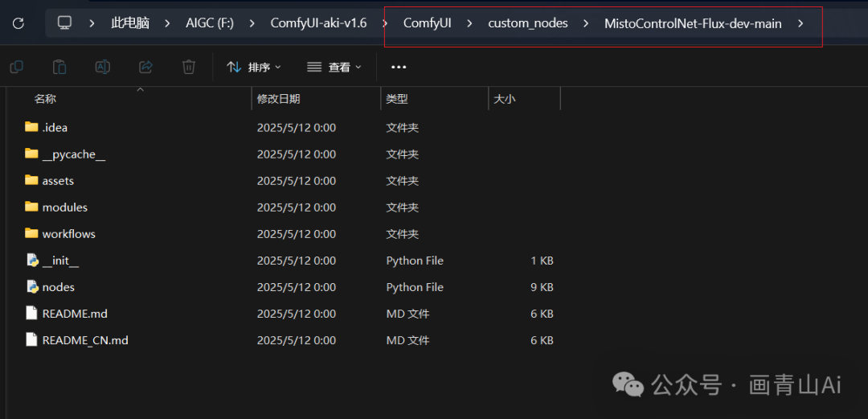The width and height of the screenshot is (868, 419).
Task: Select the workflows folder name
Action: 68,234
